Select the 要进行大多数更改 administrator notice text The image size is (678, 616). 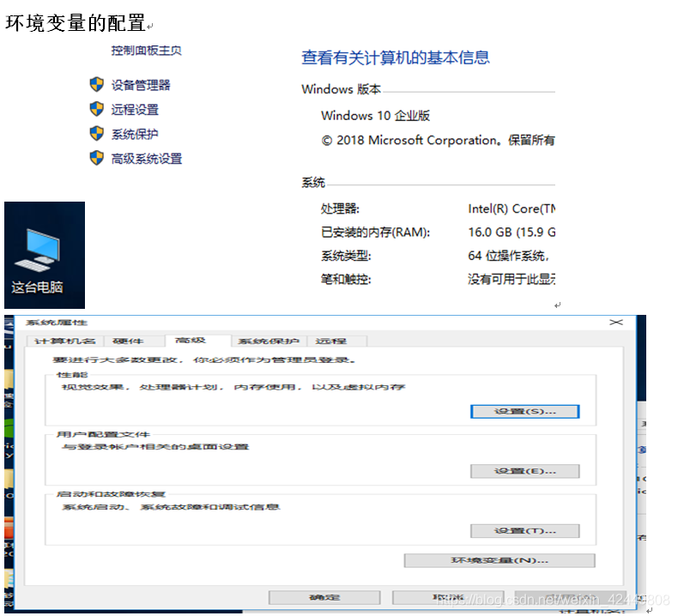coord(204,359)
